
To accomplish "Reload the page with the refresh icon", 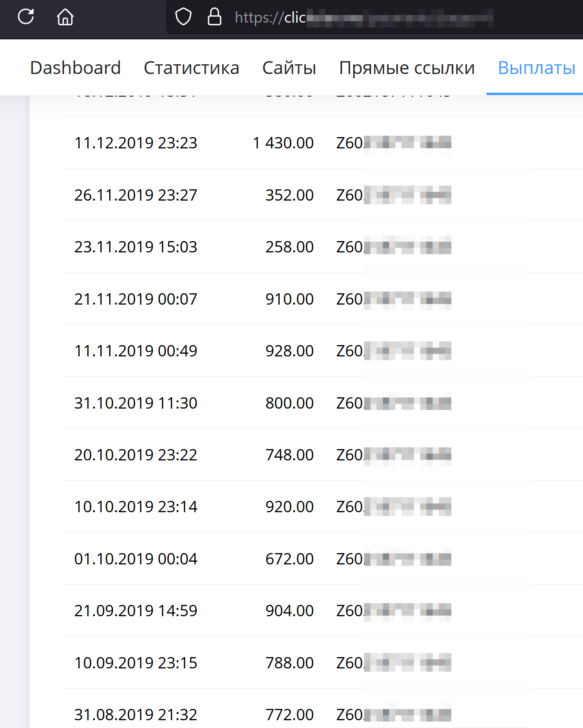I will (x=26, y=17).
